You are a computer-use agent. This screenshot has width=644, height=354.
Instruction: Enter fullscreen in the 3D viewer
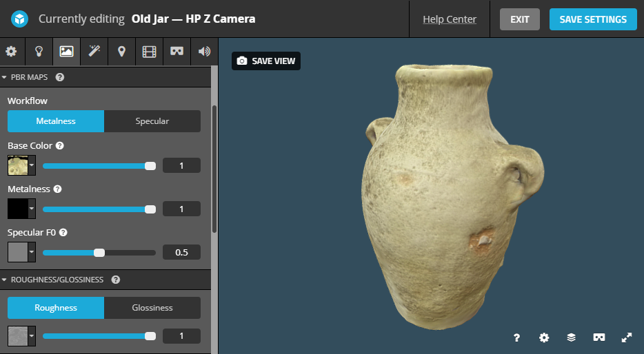click(x=626, y=337)
